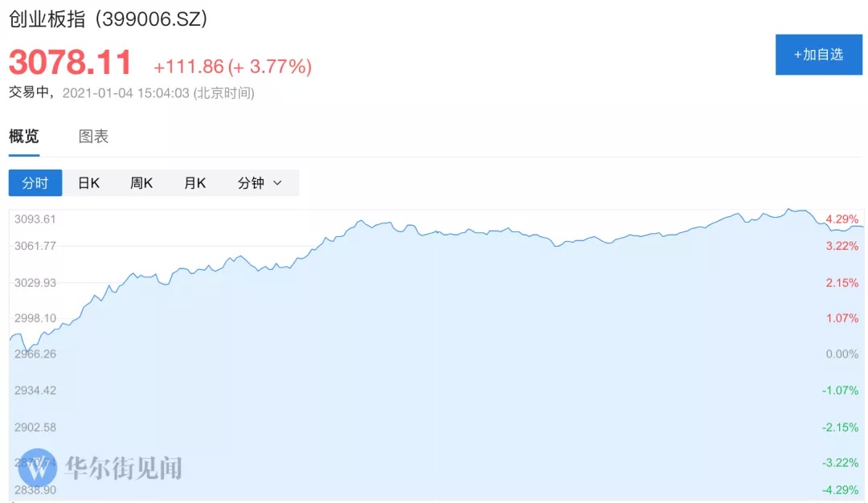Click the 3093.61 y-axis price label
The image size is (868, 503).
[35, 219]
